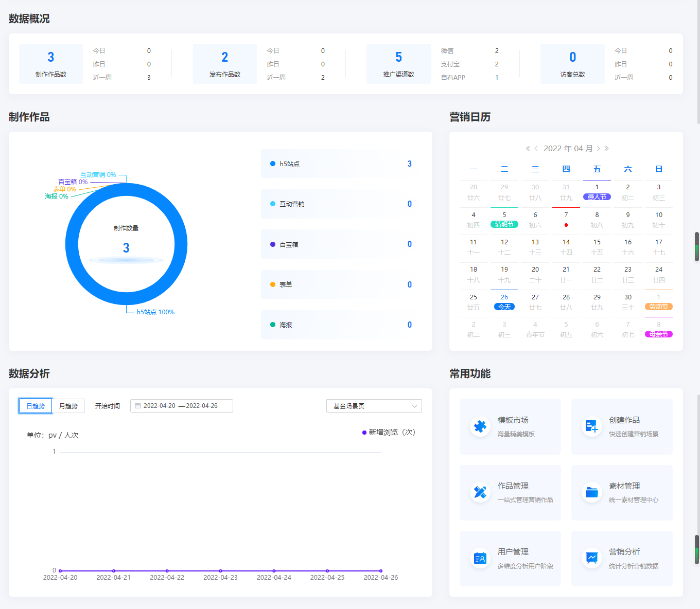This screenshot has height=609, width=700.
Task: Click the 互动营销 legend row
Action: pyautogui.click(x=342, y=204)
